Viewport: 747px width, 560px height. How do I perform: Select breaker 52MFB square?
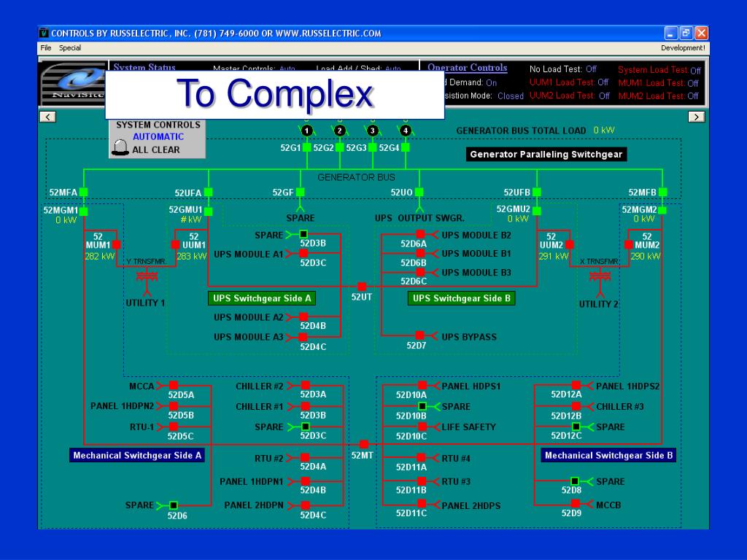pyautogui.click(x=662, y=192)
